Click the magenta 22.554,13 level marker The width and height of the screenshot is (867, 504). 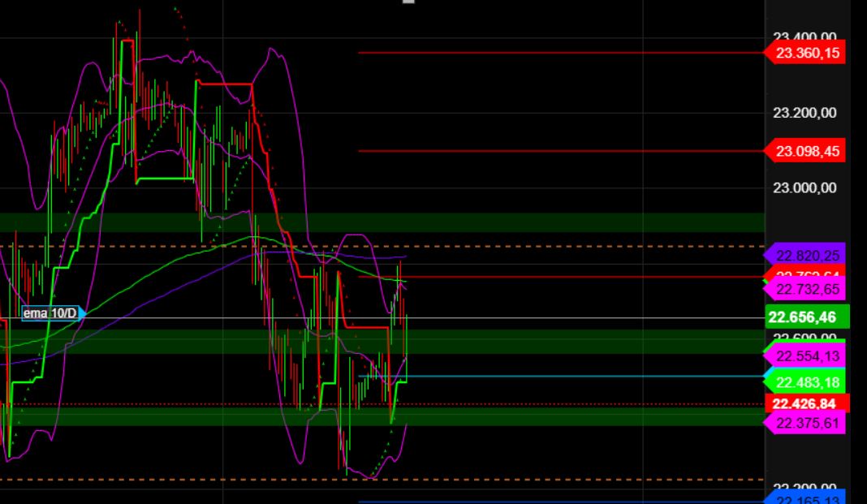pyautogui.click(x=808, y=355)
